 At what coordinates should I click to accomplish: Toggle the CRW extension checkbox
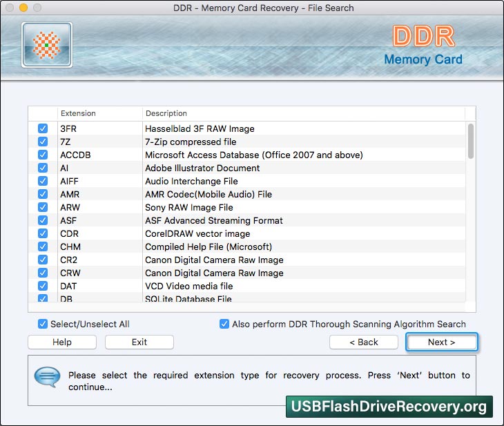[42, 273]
